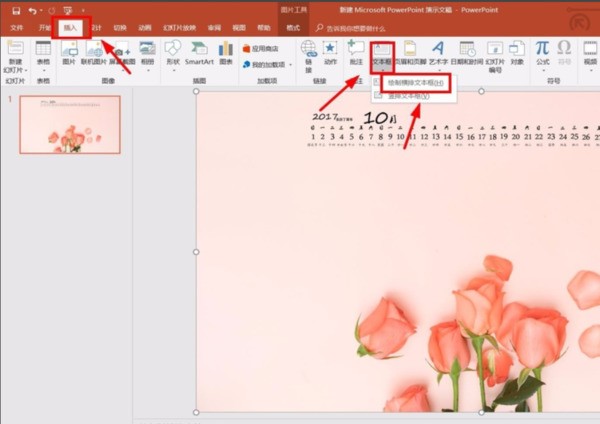The height and width of the screenshot is (424, 600).
Task: Choose 绘制横排文本框 (horizontal text box)
Action: coord(416,83)
